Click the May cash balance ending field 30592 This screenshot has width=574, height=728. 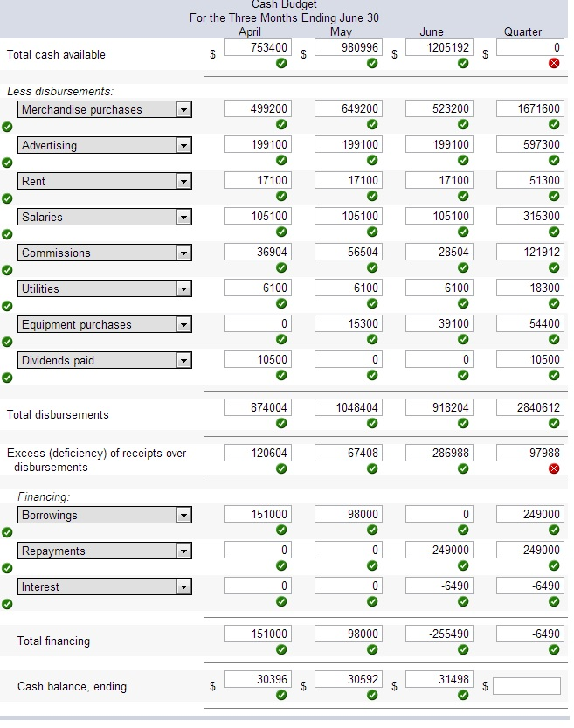click(349, 679)
